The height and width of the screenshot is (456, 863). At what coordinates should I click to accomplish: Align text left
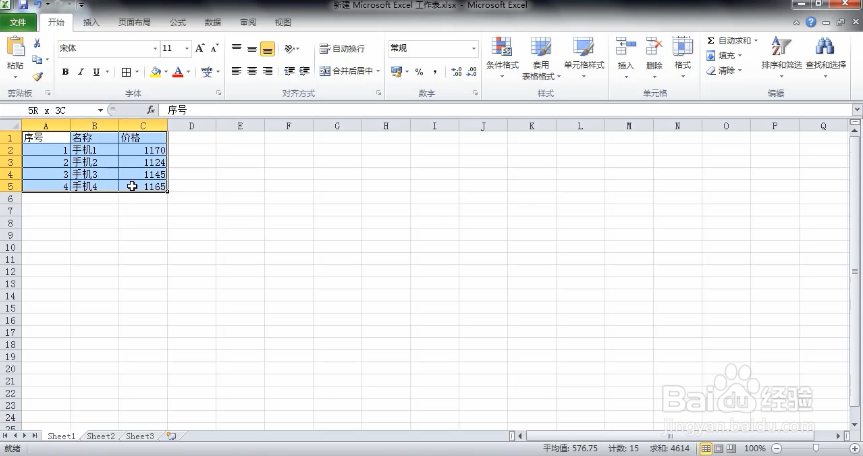coord(237,71)
